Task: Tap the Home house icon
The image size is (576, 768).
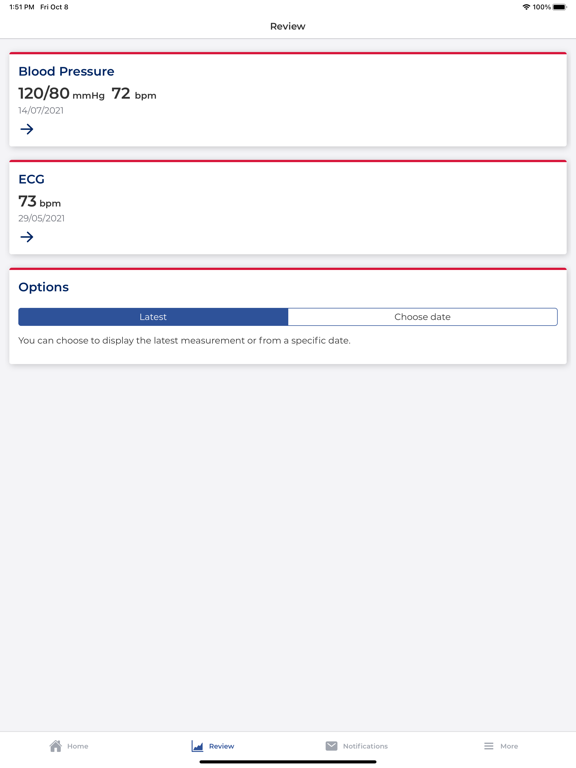Action: pyautogui.click(x=56, y=746)
